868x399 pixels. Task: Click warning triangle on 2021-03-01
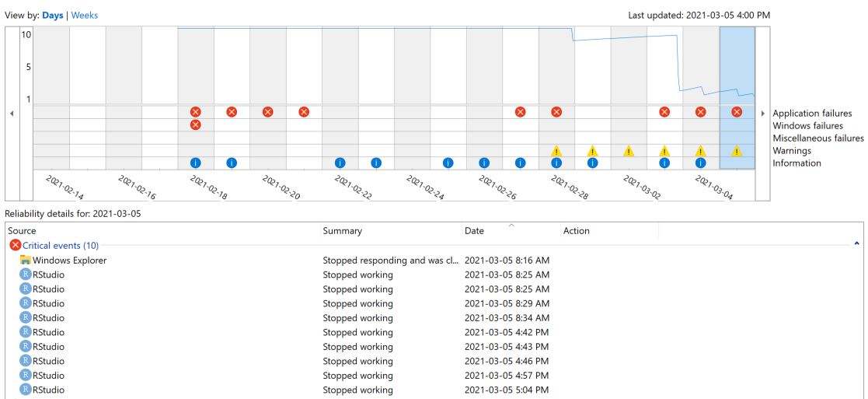[592, 150]
